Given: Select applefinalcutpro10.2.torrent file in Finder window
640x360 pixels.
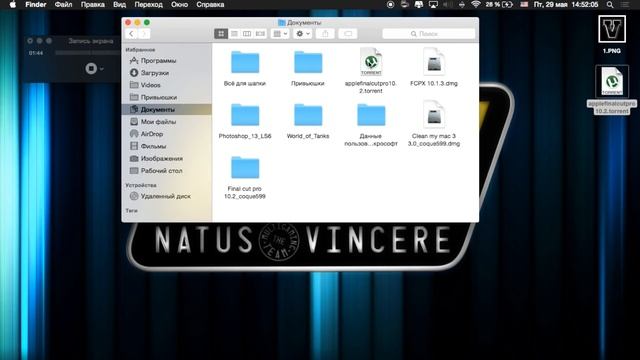Looking at the screenshot, I should coord(371,62).
